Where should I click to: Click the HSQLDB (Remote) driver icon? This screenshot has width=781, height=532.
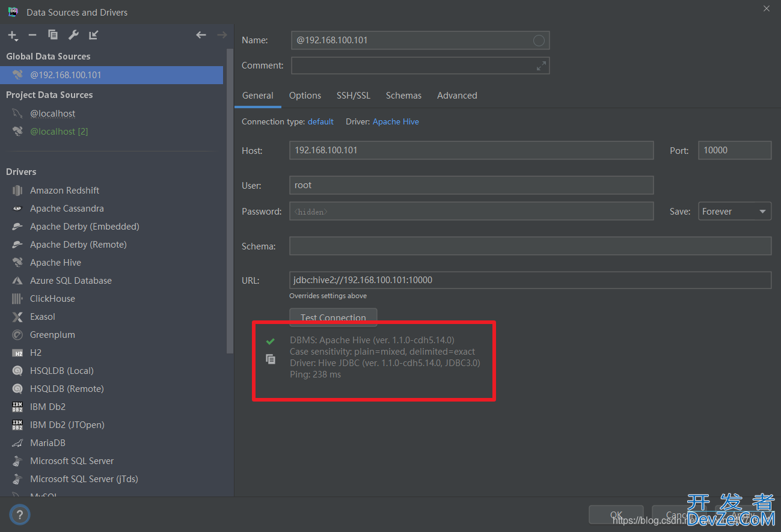tap(17, 389)
